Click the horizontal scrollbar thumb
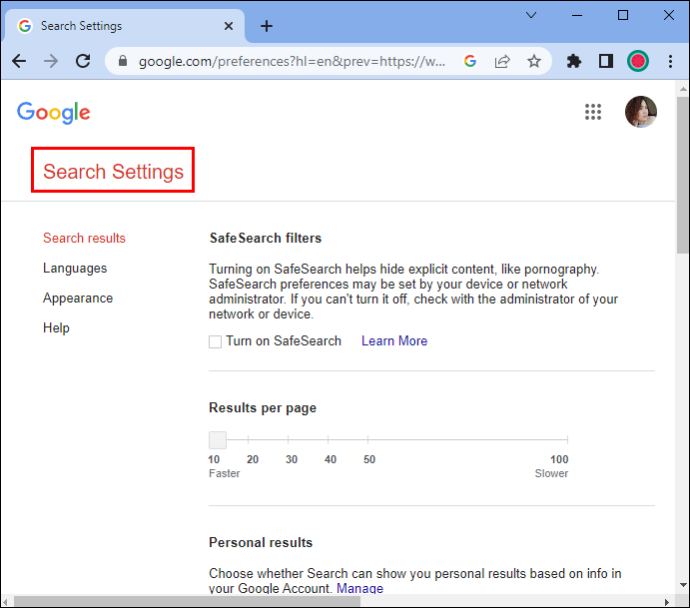 point(187,601)
